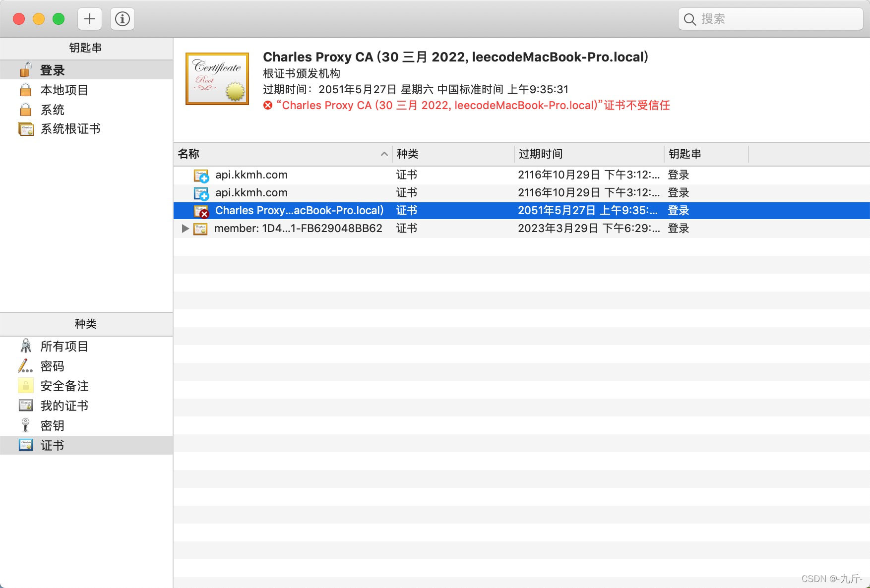Viewport: 870px width, 588px height.
Task: Show the 我的证书 category
Action: 86,406
